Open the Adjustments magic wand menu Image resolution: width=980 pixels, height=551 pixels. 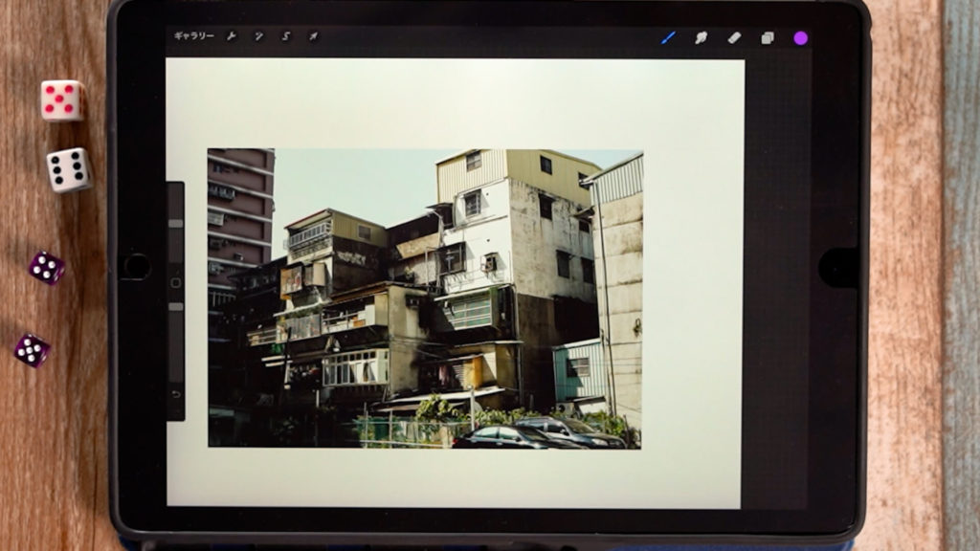pyautogui.click(x=258, y=36)
